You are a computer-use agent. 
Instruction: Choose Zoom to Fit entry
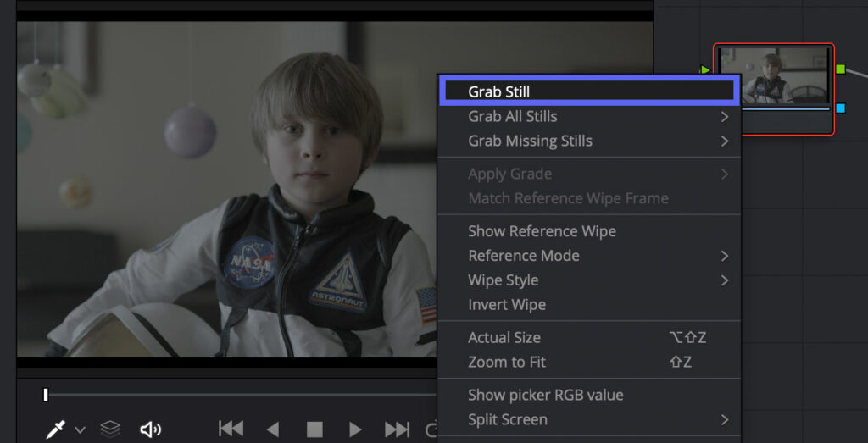589,363
